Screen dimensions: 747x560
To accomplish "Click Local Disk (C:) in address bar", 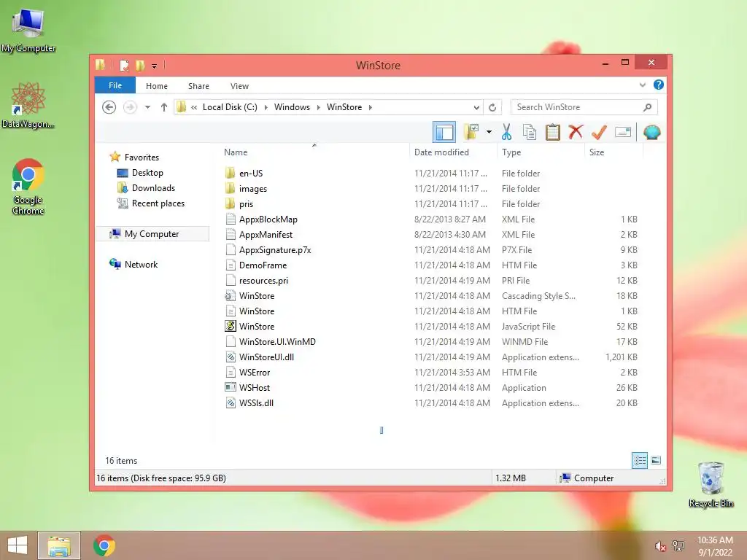I will 230,107.
